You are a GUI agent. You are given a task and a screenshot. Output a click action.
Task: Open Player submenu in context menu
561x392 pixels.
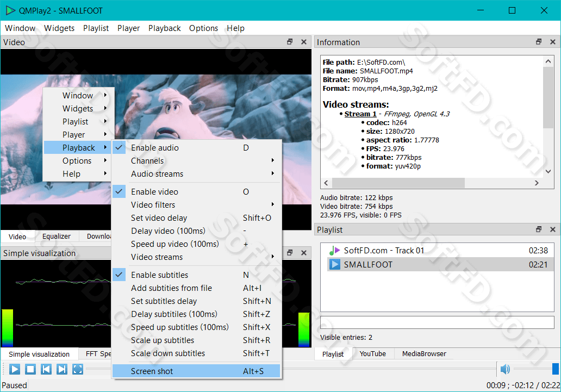pos(78,135)
